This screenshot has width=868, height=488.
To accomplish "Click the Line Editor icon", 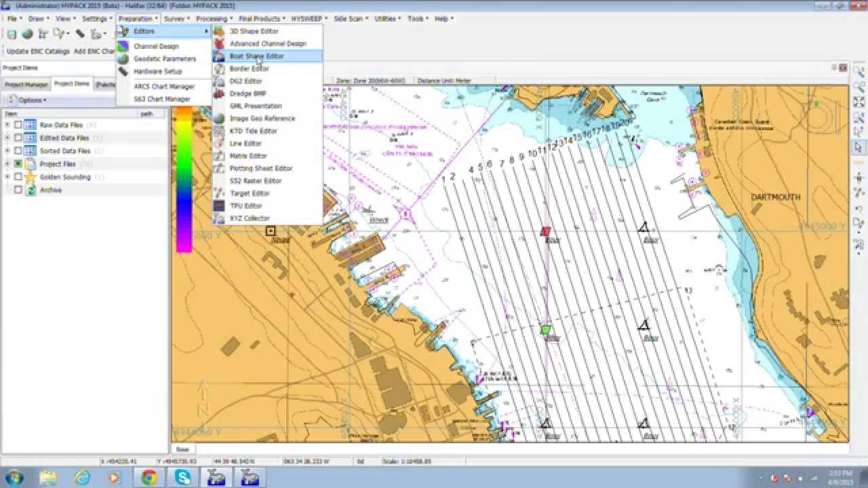I will pyautogui.click(x=219, y=144).
